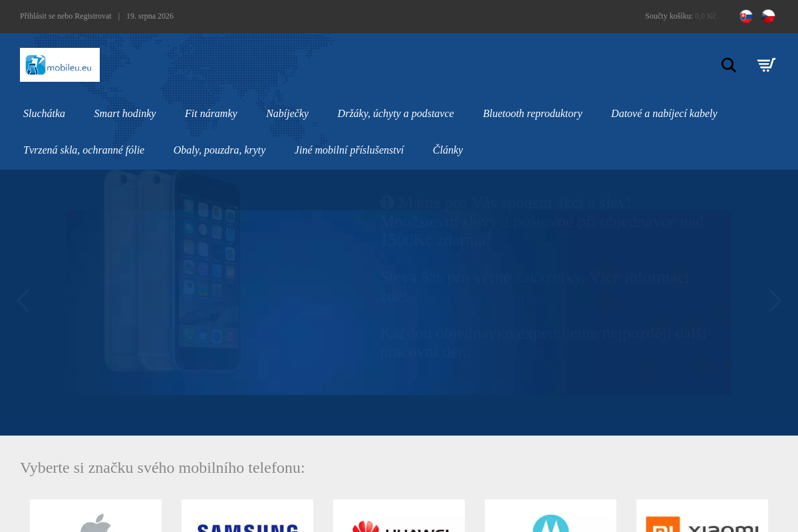Viewport: 798px width, 532px height.
Task: Open Nabíječky category
Action: pyautogui.click(x=287, y=114)
